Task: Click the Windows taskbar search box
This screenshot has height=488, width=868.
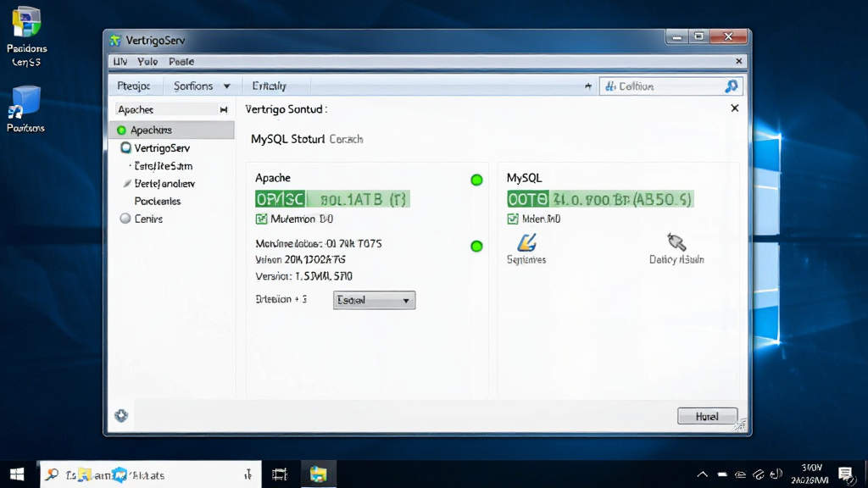Action: click(151, 474)
